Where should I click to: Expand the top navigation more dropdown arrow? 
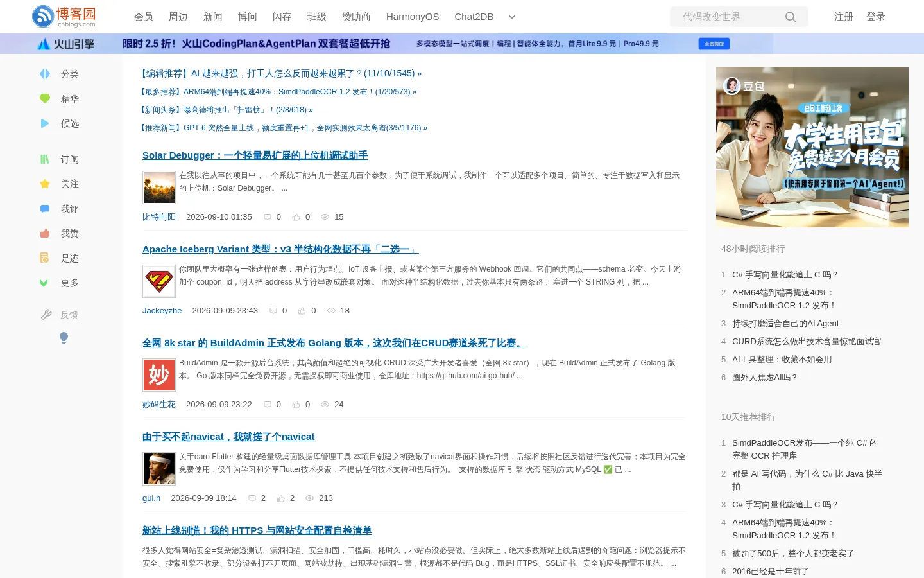point(512,17)
